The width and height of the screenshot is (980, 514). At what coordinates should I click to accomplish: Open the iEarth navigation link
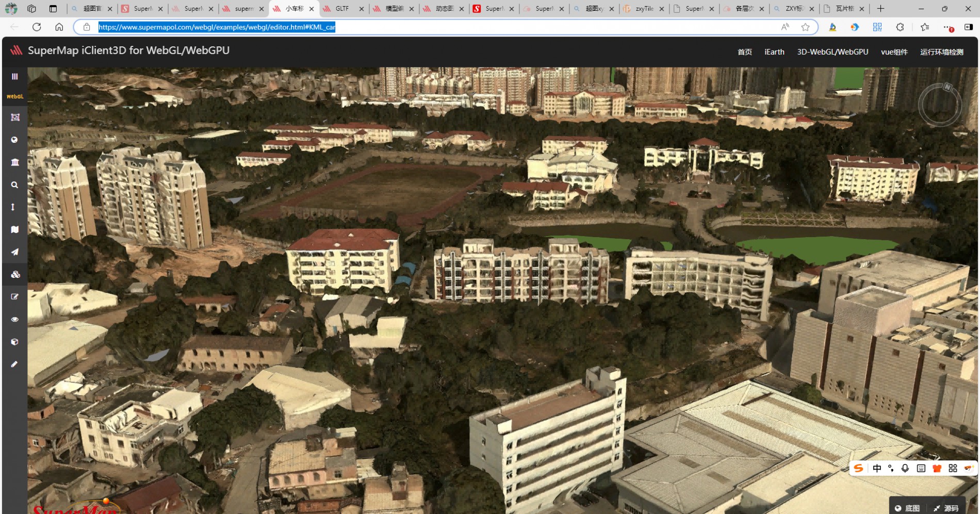point(774,52)
